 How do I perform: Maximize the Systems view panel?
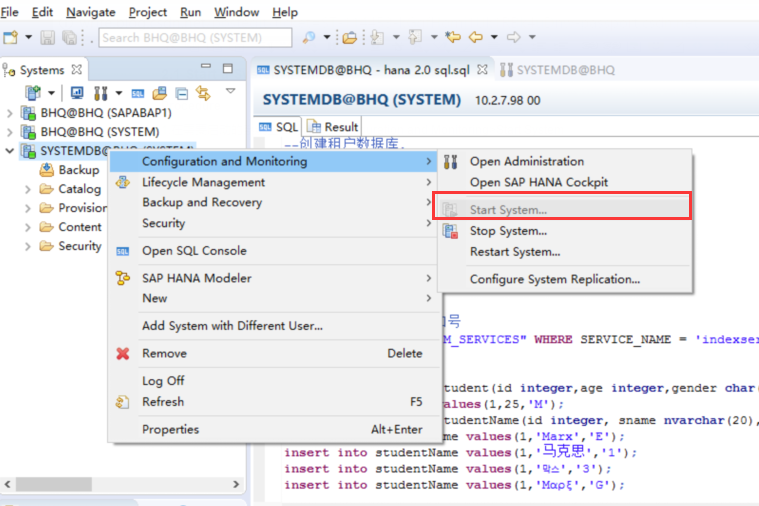(228, 68)
